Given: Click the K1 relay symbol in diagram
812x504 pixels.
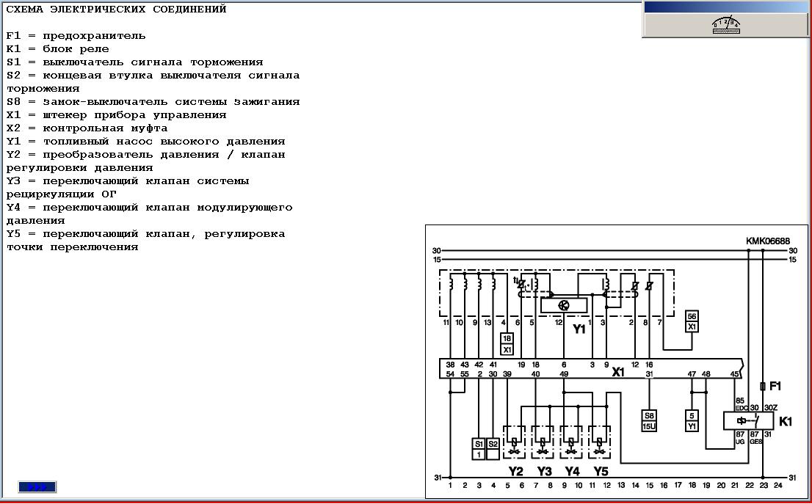Looking at the screenshot, I should click(x=749, y=420).
